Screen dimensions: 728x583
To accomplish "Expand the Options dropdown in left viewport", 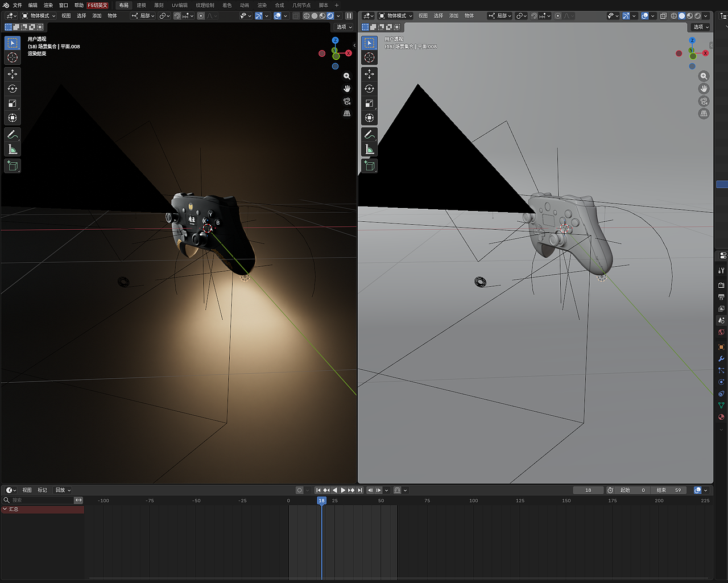I will 344,27.
